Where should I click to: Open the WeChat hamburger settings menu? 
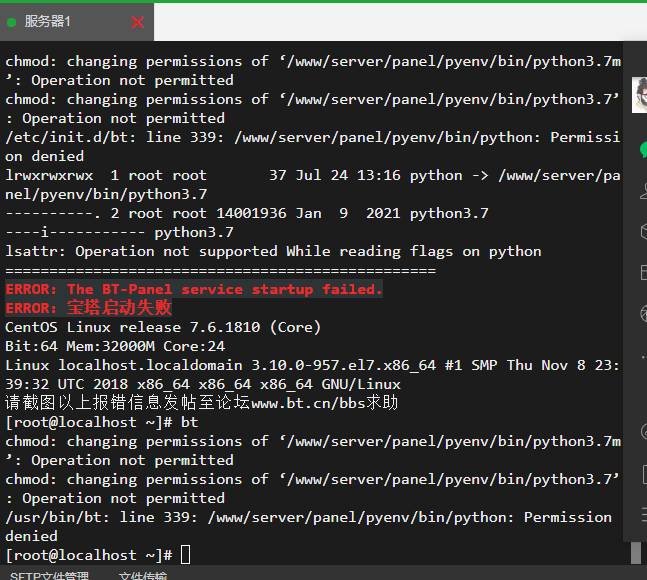[643, 515]
